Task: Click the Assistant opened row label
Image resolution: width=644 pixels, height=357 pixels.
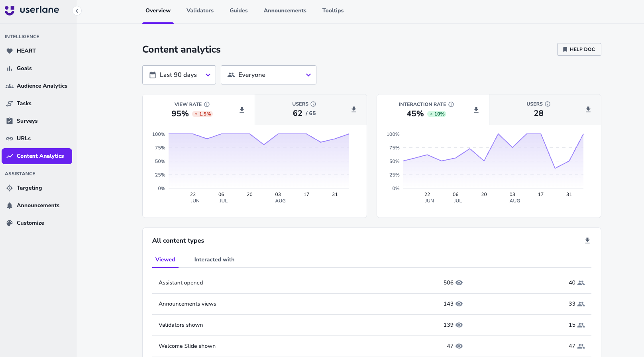Action: pos(181,283)
